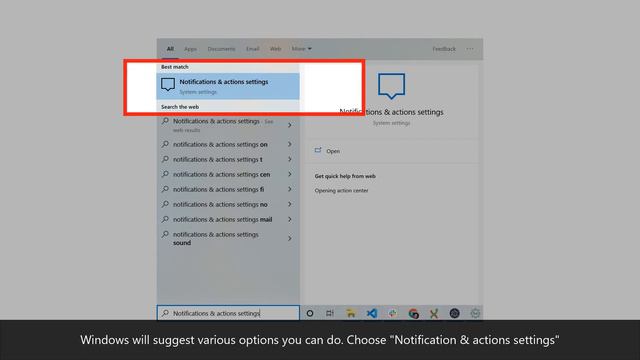Screen dimensions: 640x360
Task: Open the dark circular app icon on taskbar
Action: 454,313
